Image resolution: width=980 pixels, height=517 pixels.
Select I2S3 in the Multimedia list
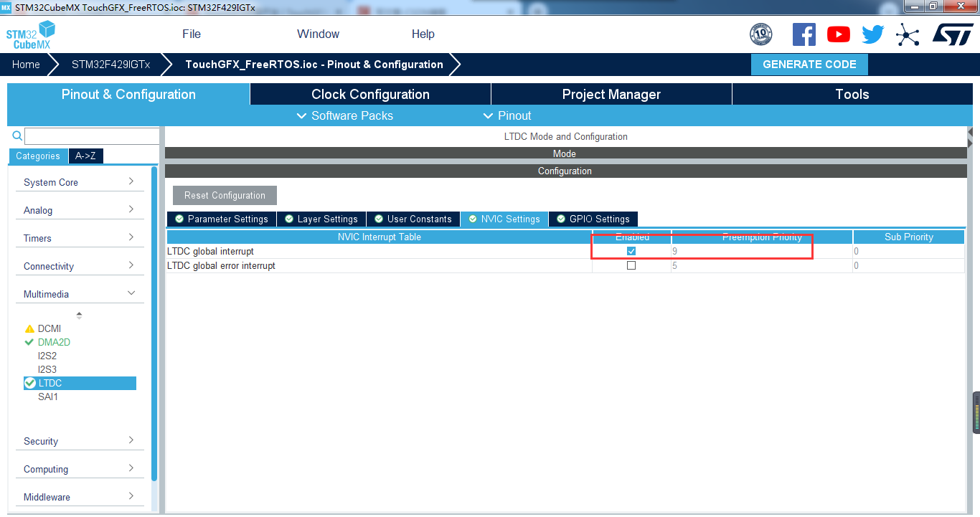[47, 369]
